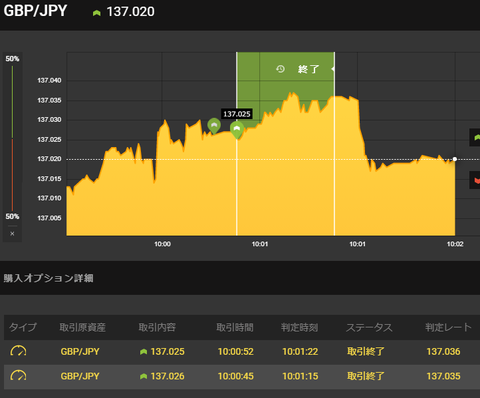The width and height of the screenshot is (480, 398).
Task: Click the green portion of sentiment bar
Action: [12, 102]
